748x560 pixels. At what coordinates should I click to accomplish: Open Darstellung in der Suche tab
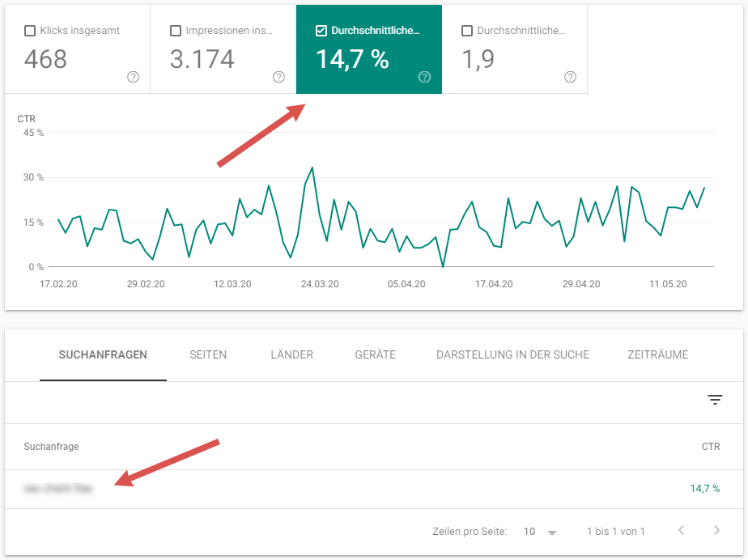[512, 355]
